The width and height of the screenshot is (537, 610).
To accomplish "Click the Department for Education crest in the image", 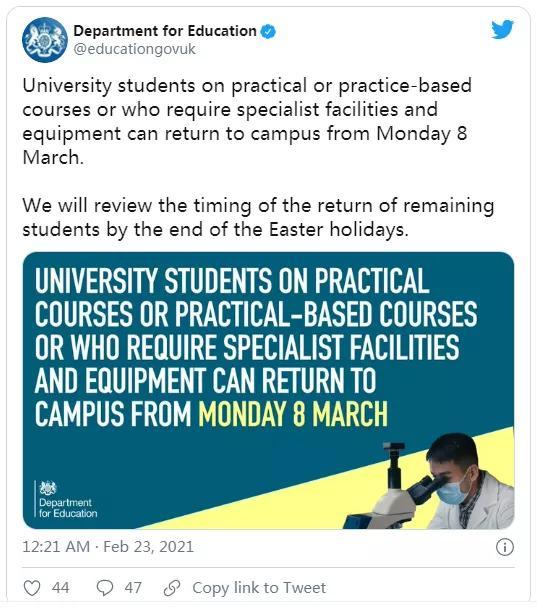I will (x=48, y=488).
